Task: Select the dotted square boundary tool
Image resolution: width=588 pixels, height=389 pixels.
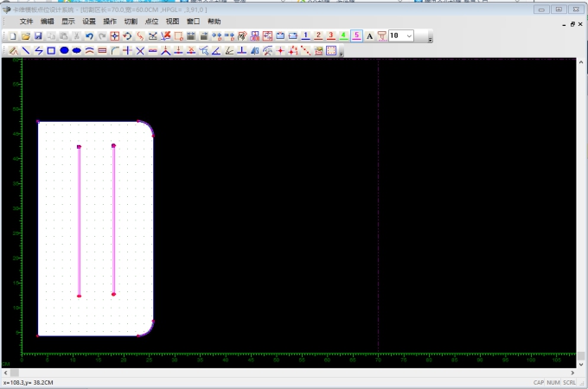Action: 331,51
